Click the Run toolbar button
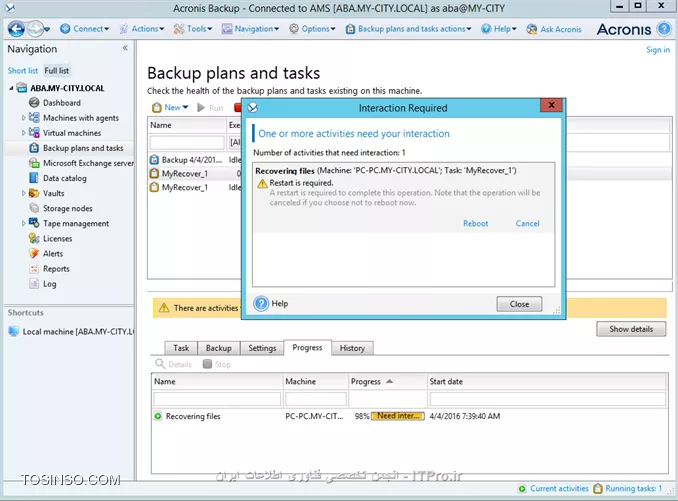 [x=210, y=108]
